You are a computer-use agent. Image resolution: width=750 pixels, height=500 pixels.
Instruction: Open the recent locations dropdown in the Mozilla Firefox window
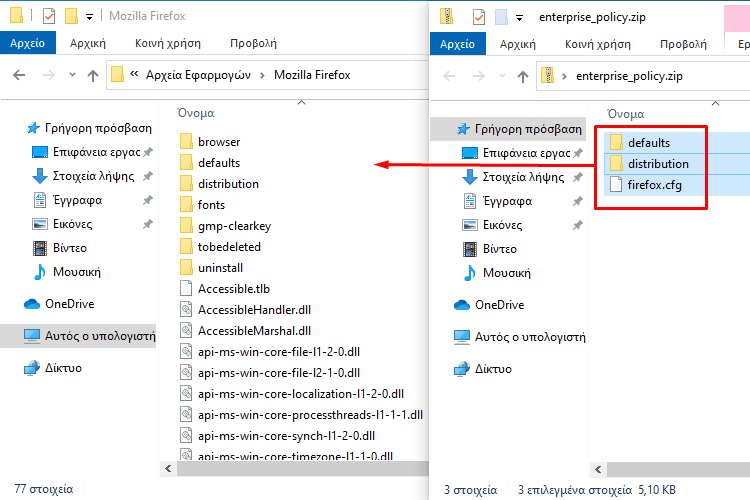72,75
